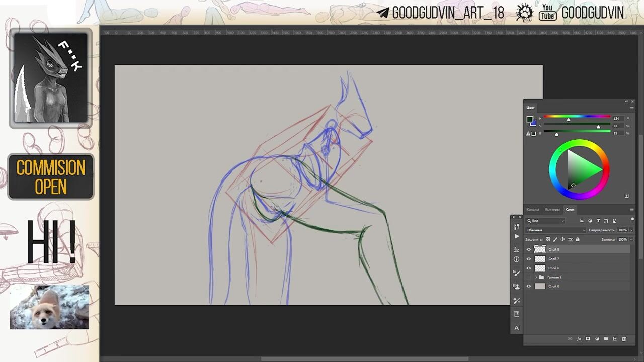
Task: Toggle prevent artboard auto-nesting lock icon
Action: 570,239
